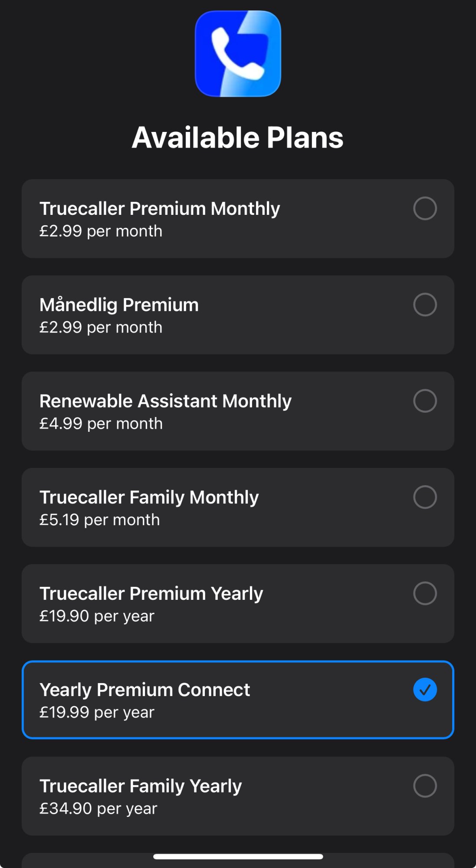Screen dimensions: 476x868
Task: Select Truecaller Premium Monthly radio button
Action: click(x=425, y=208)
